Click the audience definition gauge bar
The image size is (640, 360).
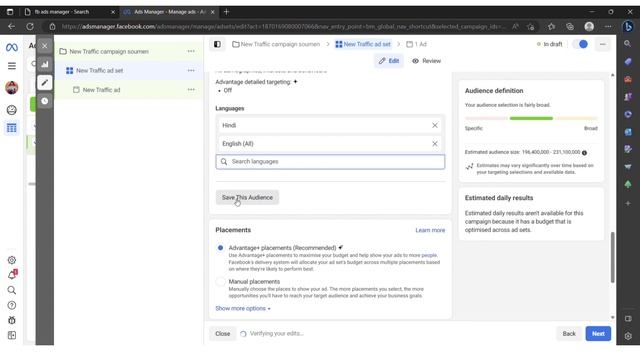click(x=531, y=118)
